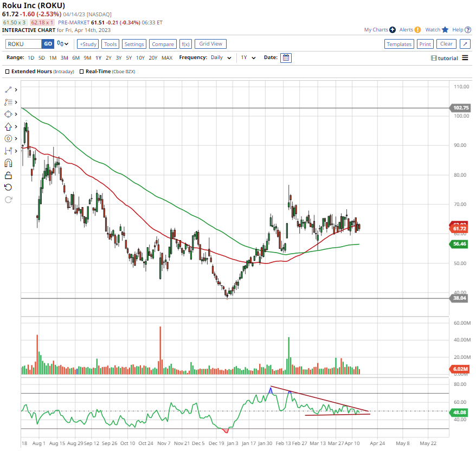Click the 48.08 RSI value label
Image resolution: width=476 pixels, height=451 pixels.
point(459,412)
